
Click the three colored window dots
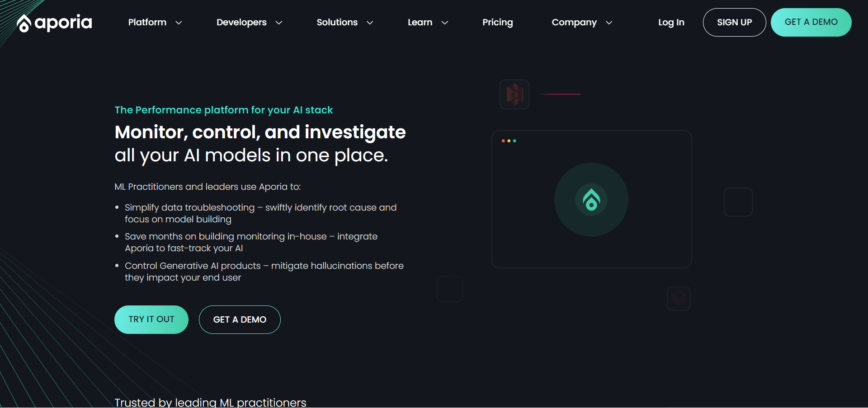(509, 141)
